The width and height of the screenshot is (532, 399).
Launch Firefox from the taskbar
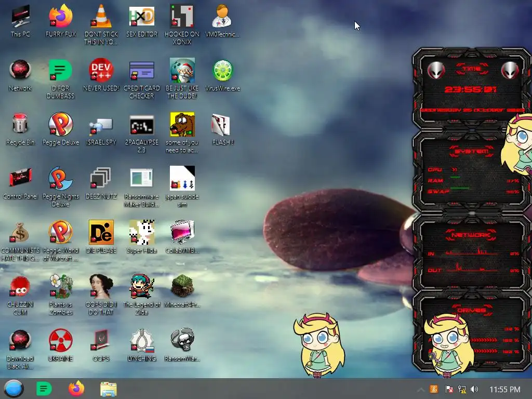pyautogui.click(x=76, y=389)
